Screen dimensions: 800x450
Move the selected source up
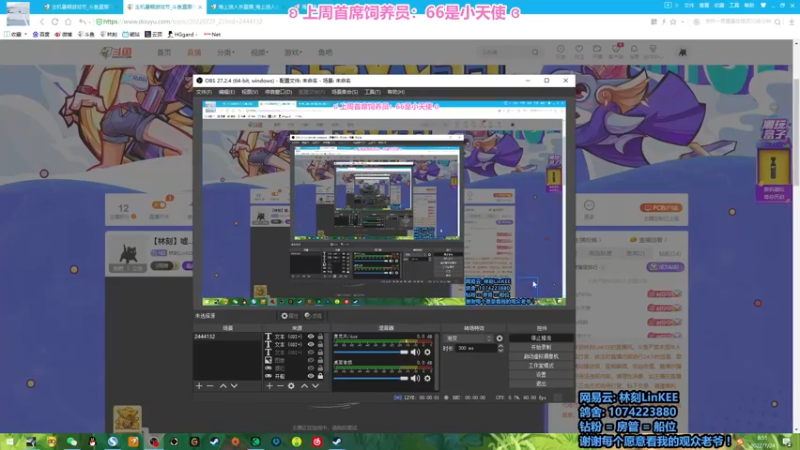(304, 386)
